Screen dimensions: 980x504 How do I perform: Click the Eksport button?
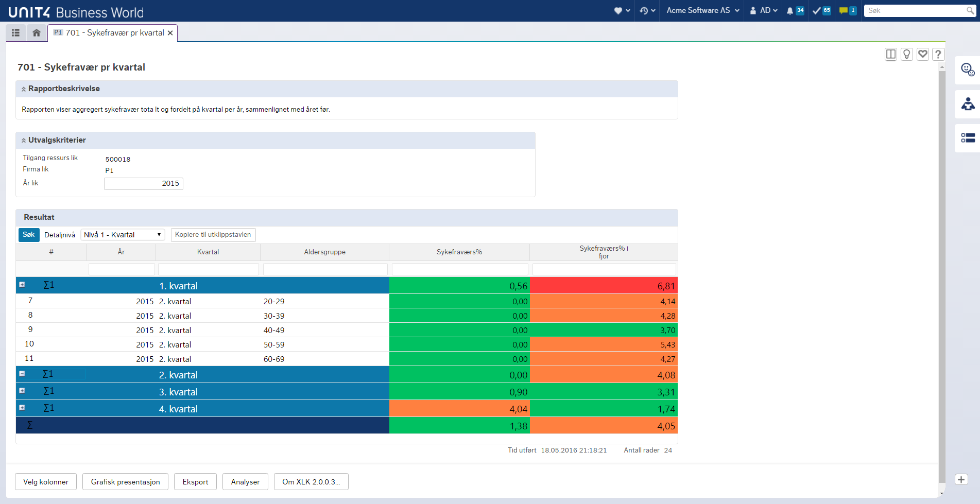point(196,482)
